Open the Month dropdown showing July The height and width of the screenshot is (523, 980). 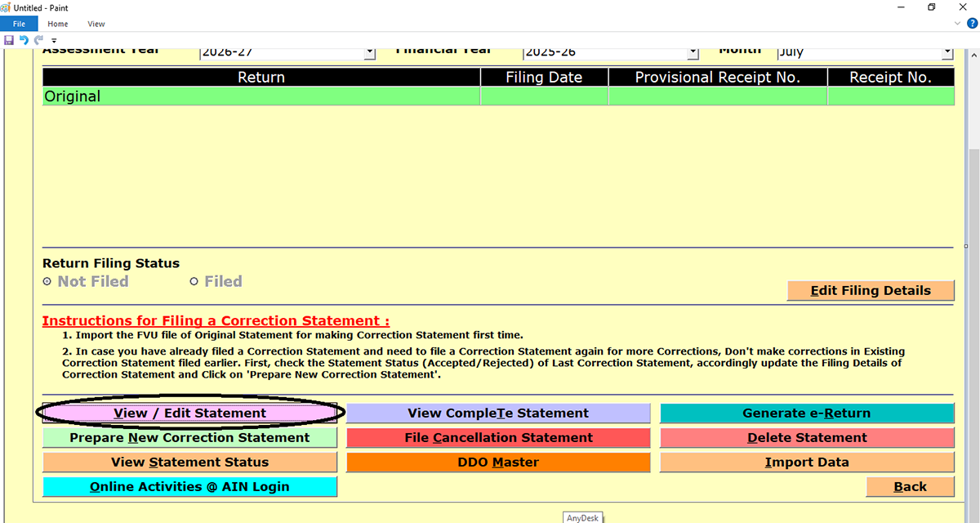[947, 52]
